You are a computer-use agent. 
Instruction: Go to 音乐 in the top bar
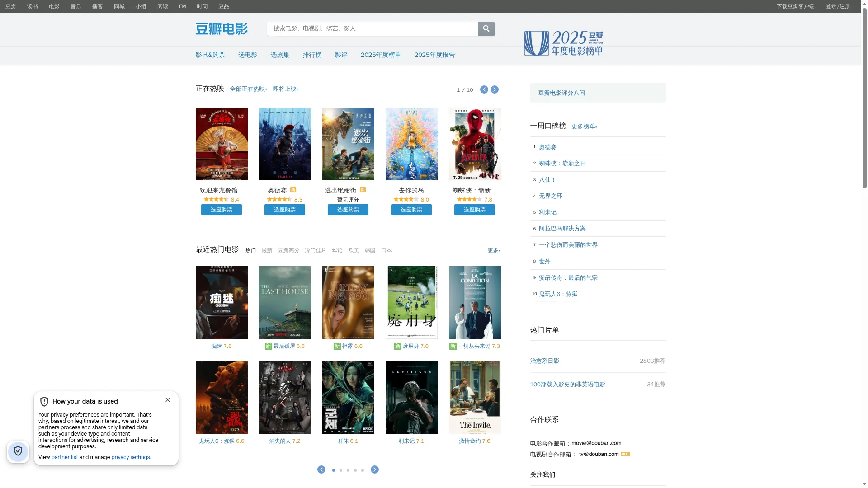click(x=76, y=6)
